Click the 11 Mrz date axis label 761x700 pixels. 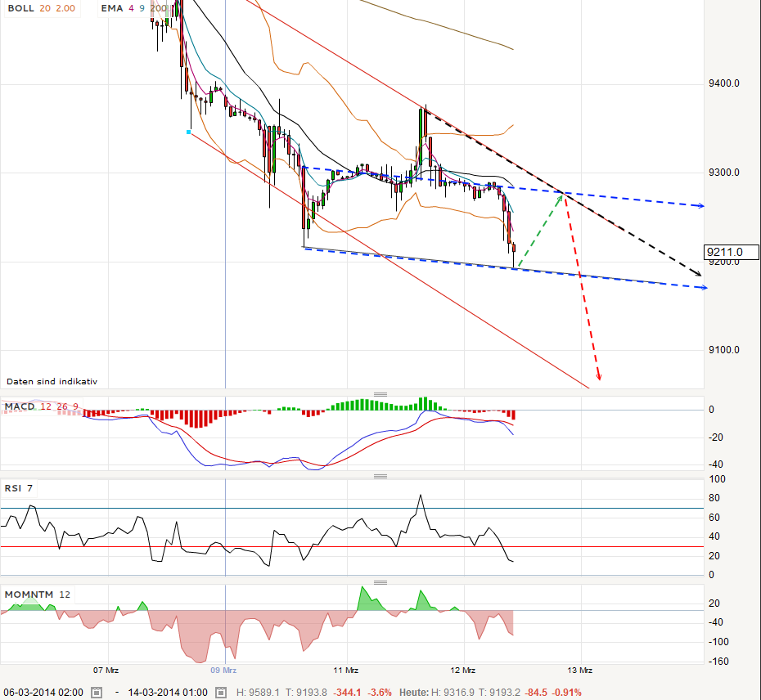pos(345,671)
